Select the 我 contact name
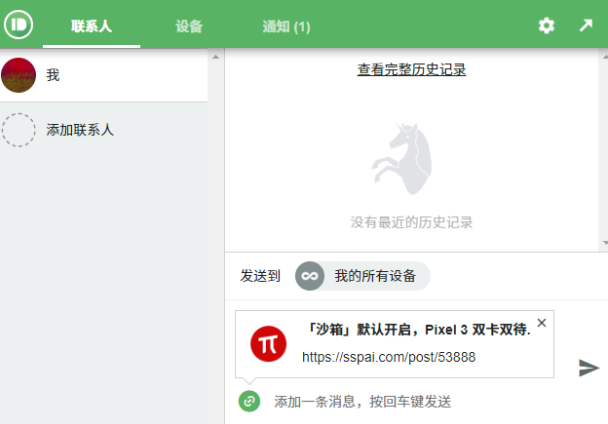 (x=53, y=75)
